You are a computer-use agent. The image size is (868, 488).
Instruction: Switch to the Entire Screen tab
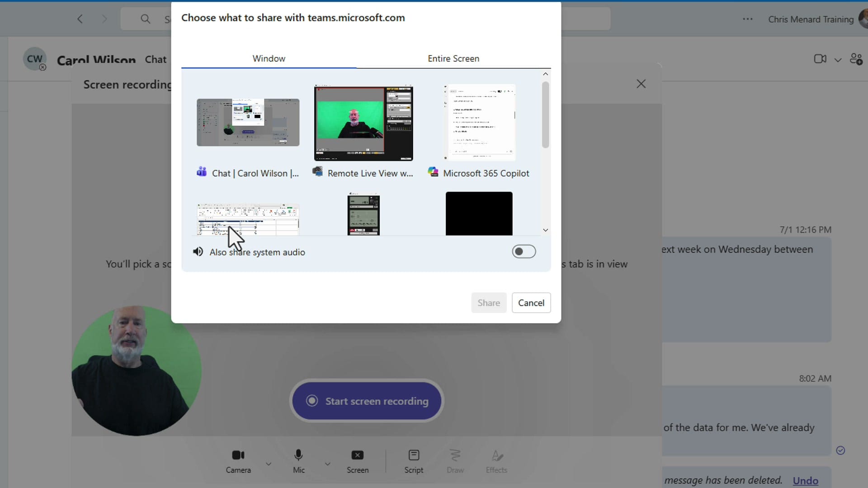coord(453,58)
